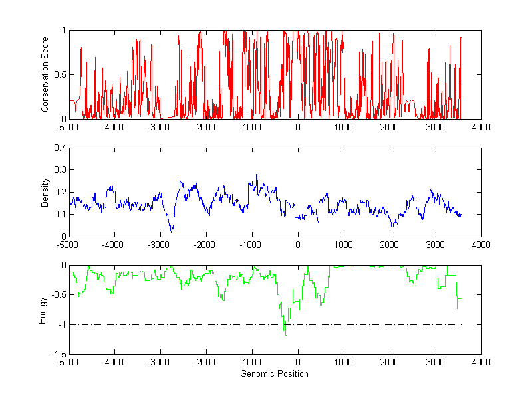Select the green energy trace's right end near 3500
This screenshot has width=532, height=398.
click(459, 299)
